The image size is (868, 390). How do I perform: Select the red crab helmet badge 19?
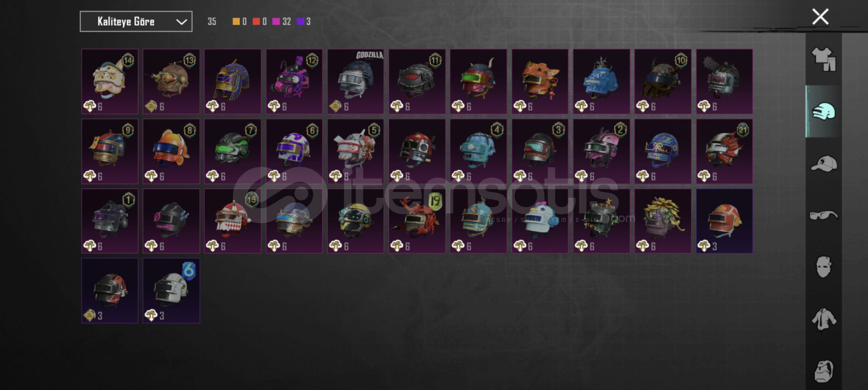click(x=417, y=221)
